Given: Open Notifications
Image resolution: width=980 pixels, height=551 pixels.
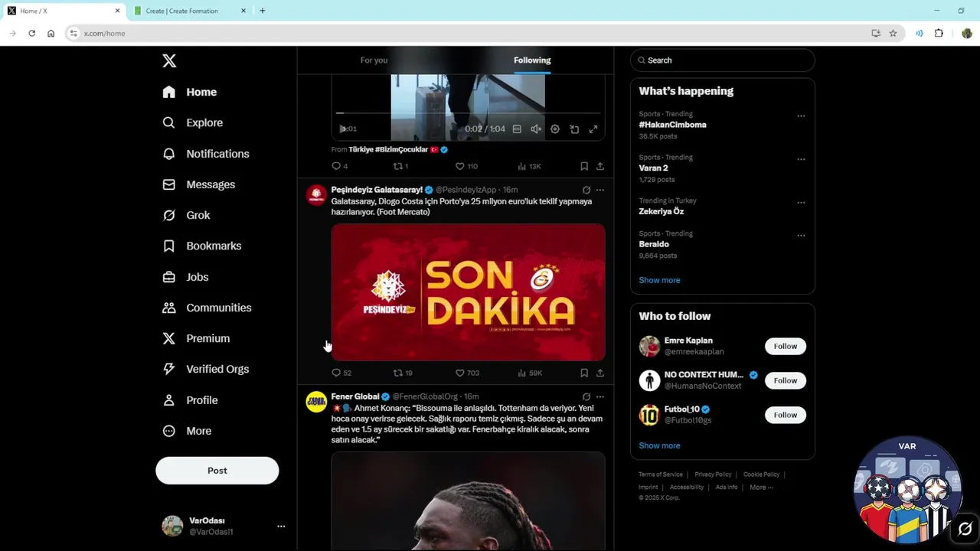Looking at the screenshot, I should 206,154.
